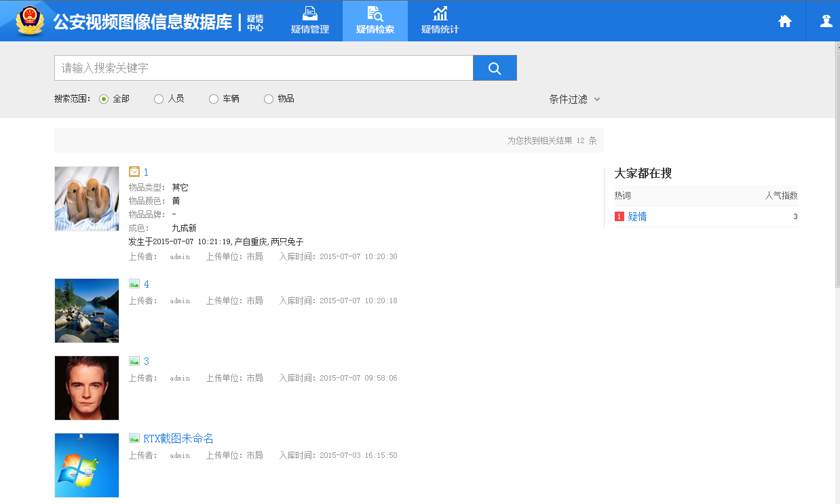Select the 全部 search scope radio button

point(104,99)
